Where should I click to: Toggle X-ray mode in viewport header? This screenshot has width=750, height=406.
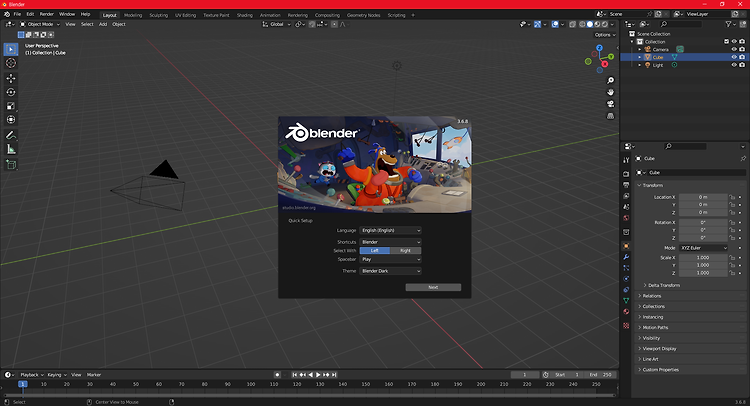(572, 24)
